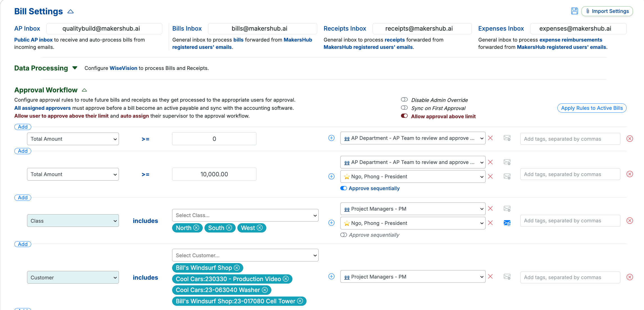Disable the Allow approval above limit toggle
This screenshot has height=310, width=644.
pos(404,116)
